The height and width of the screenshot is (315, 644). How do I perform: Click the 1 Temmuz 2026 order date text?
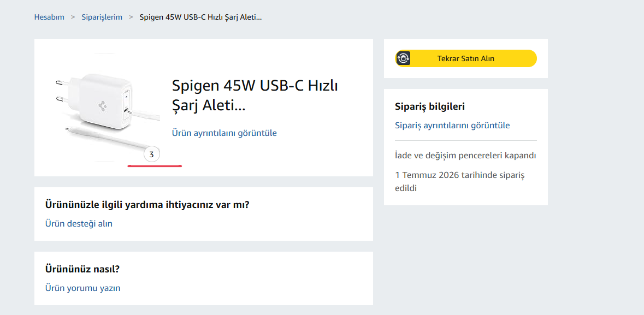pyautogui.click(x=459, y=182)
